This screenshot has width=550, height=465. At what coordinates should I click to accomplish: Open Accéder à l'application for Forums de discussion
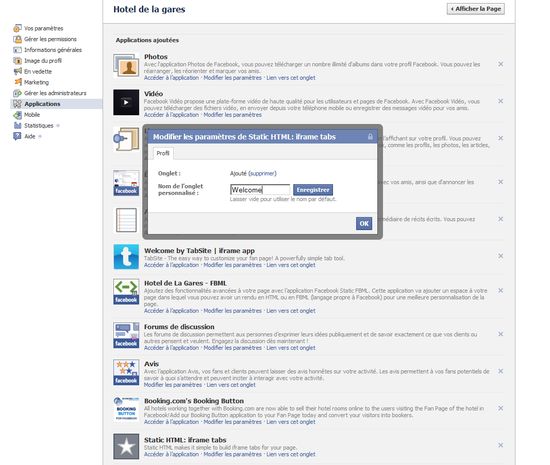click(172, 348)
